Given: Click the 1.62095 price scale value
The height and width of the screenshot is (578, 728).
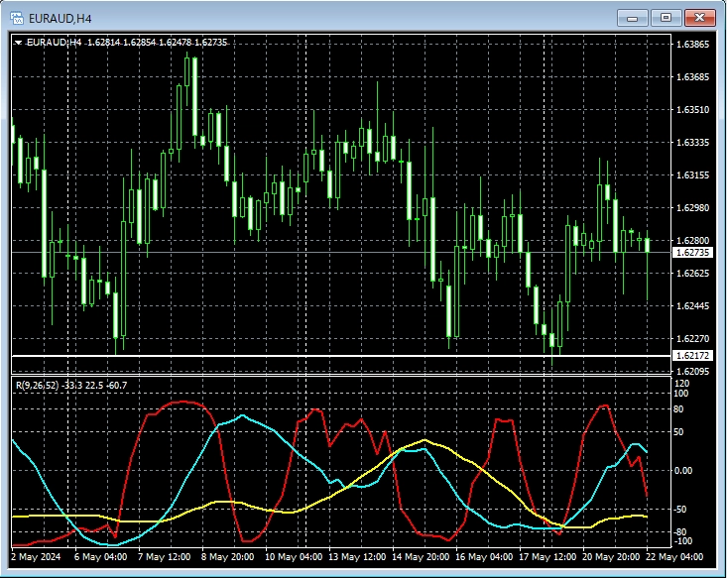Looking at the screenshot, I should pos(691,371).
